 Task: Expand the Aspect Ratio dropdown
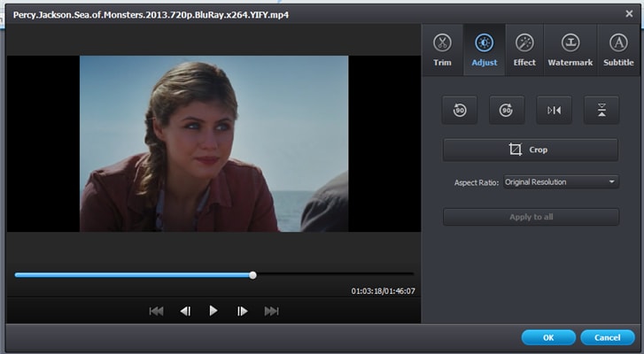click(561, 182)
